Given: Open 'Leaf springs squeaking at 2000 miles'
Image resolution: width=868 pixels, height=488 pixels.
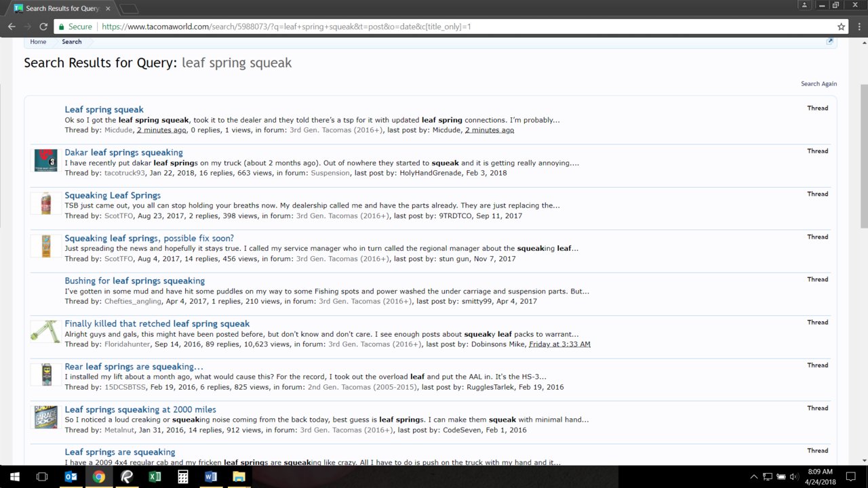Looking at the screenshot, I should (140, 409).
